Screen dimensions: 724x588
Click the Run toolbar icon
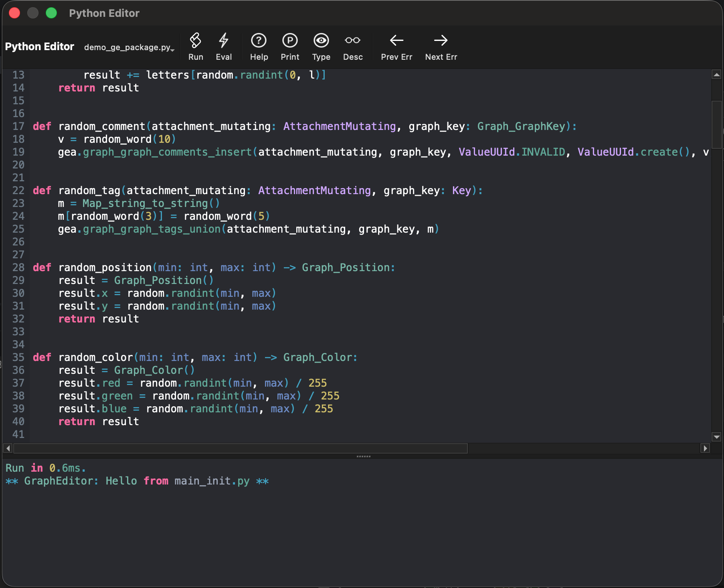click(196, 41)
